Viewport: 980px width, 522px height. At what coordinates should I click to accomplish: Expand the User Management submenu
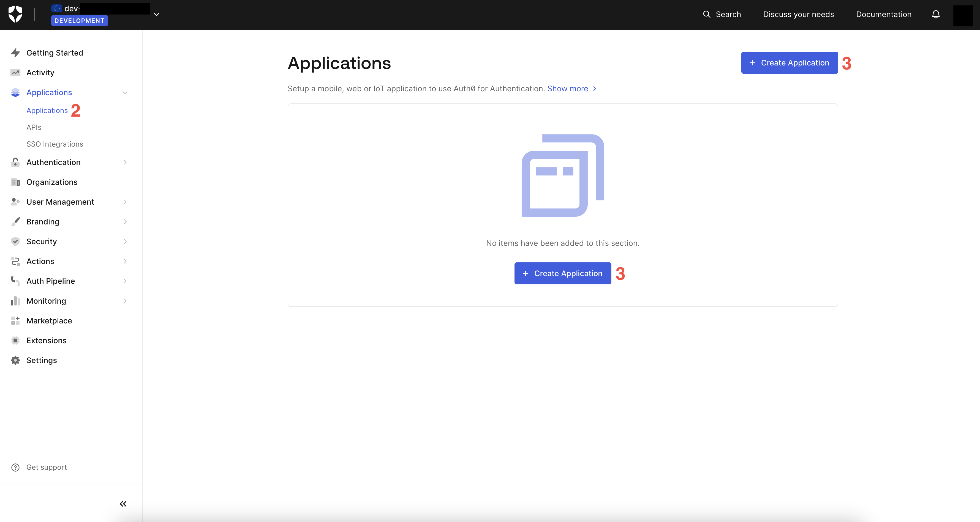[125, 202]
